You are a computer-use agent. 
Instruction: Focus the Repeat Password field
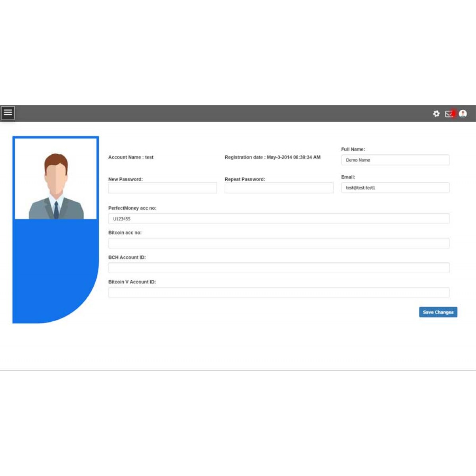pos(279,188)
